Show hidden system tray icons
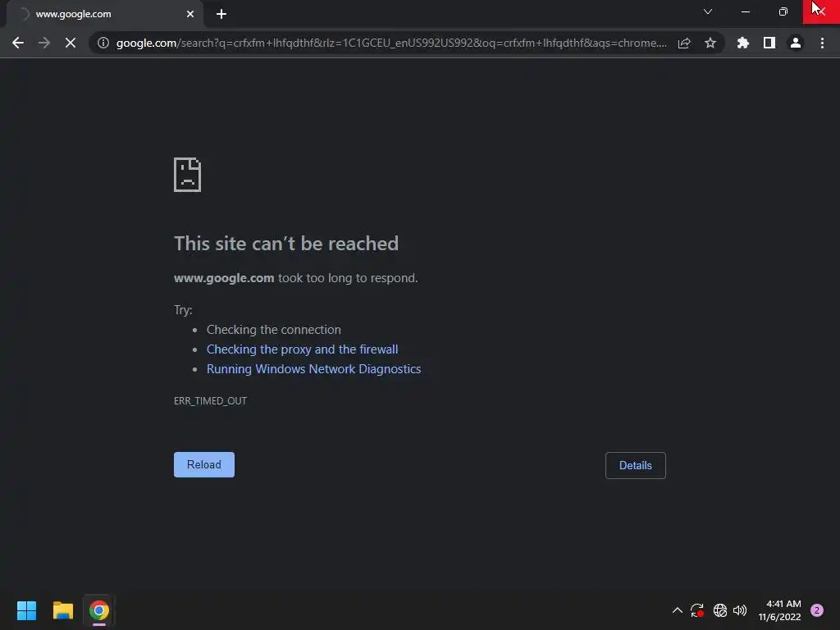 click(x=677, y=610)
